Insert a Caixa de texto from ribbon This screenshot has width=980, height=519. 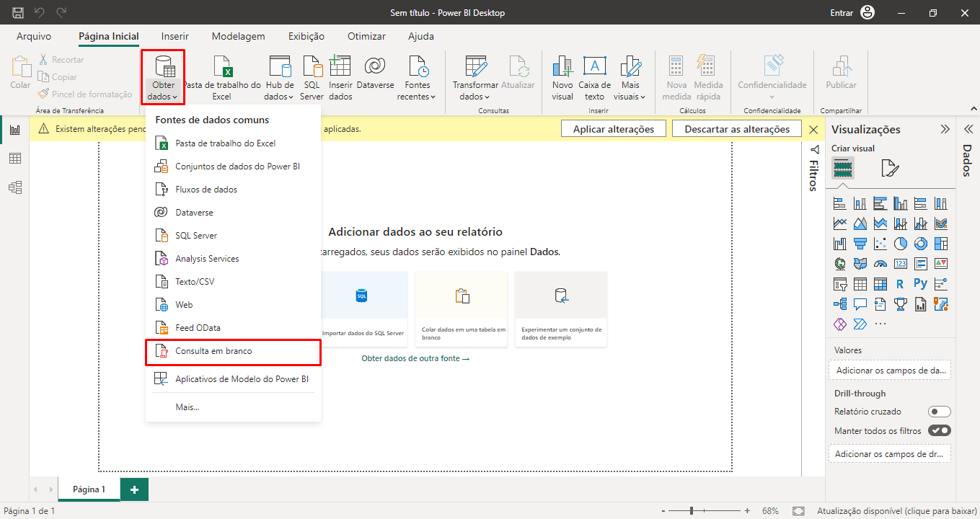(x=594, y=67)
